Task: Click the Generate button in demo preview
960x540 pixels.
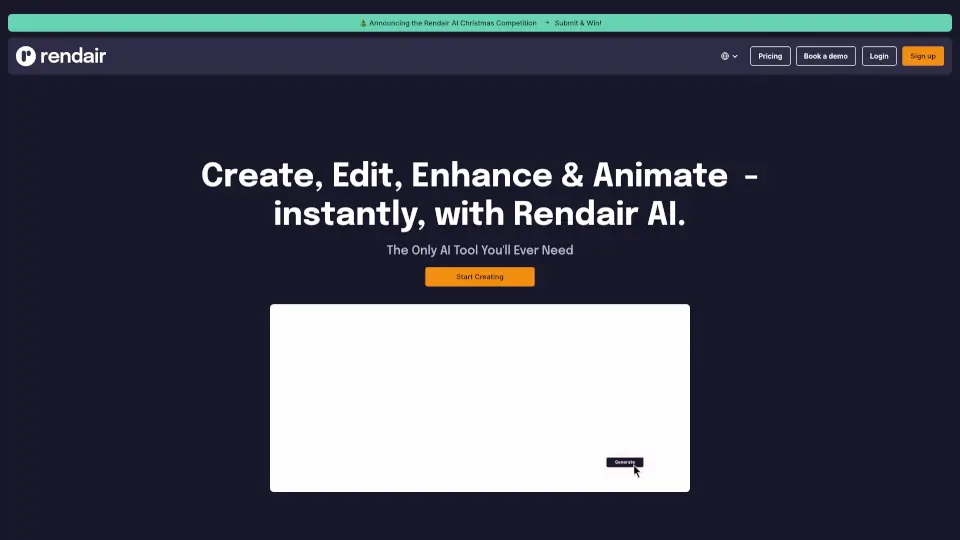Action: point(624,462)
